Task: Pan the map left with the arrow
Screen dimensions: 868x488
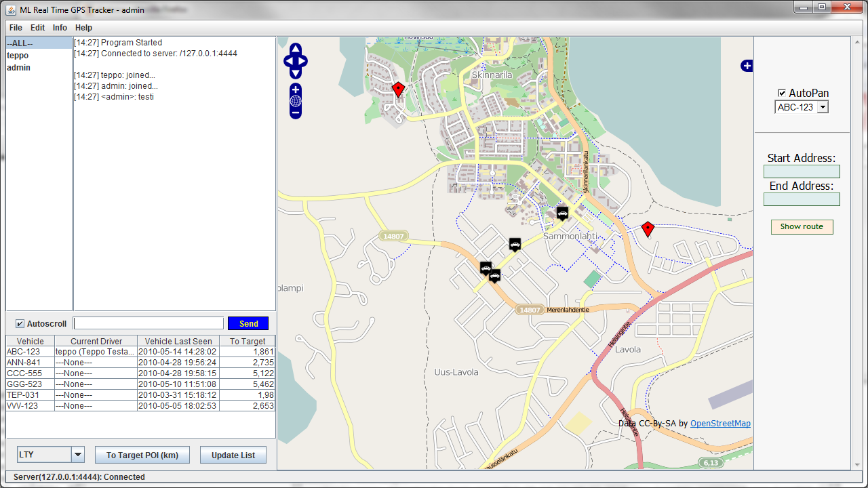Action: pos(289,62)
